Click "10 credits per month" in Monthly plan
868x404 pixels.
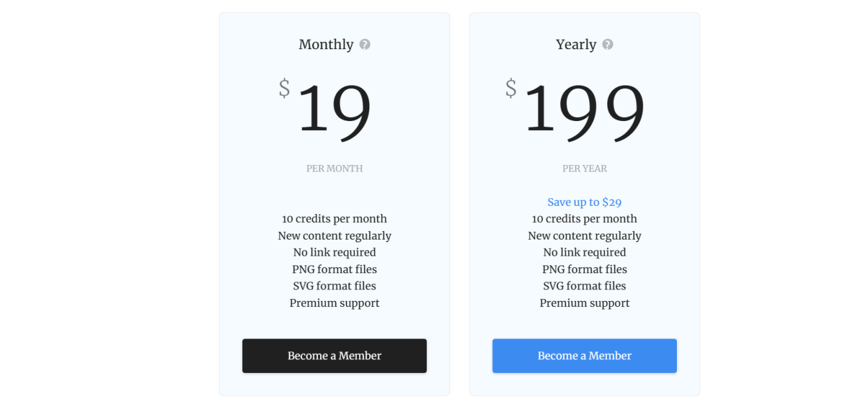coord(334,219)
